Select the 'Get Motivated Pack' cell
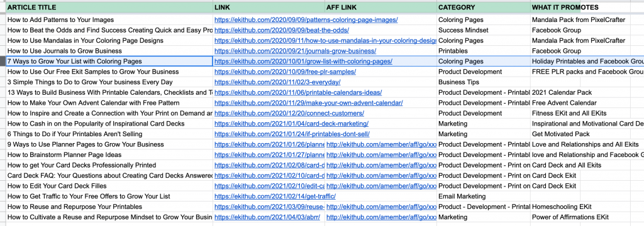Screen dimensions: 644x226 click(x=580, y=134)
